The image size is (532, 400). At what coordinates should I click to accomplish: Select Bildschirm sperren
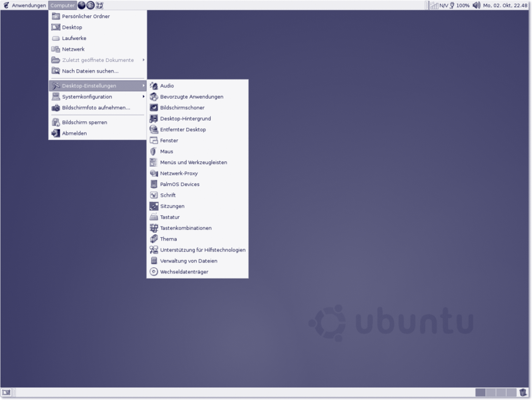point(84,123)
